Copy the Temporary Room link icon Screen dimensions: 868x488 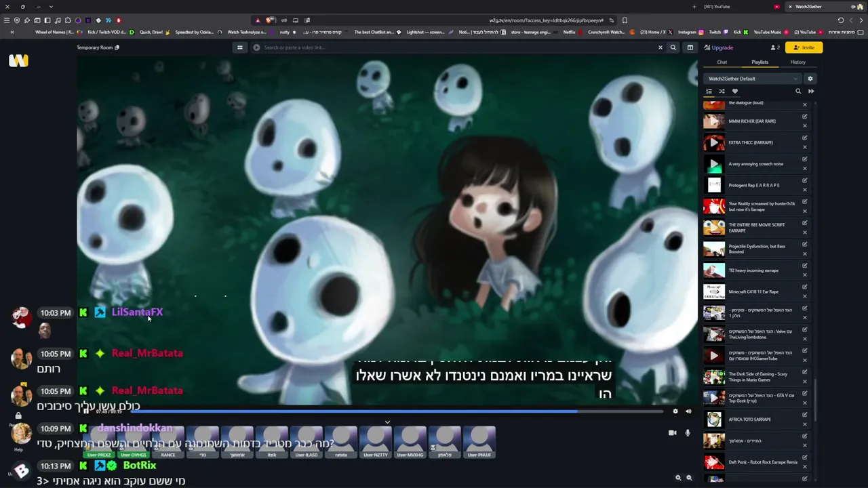117,47
